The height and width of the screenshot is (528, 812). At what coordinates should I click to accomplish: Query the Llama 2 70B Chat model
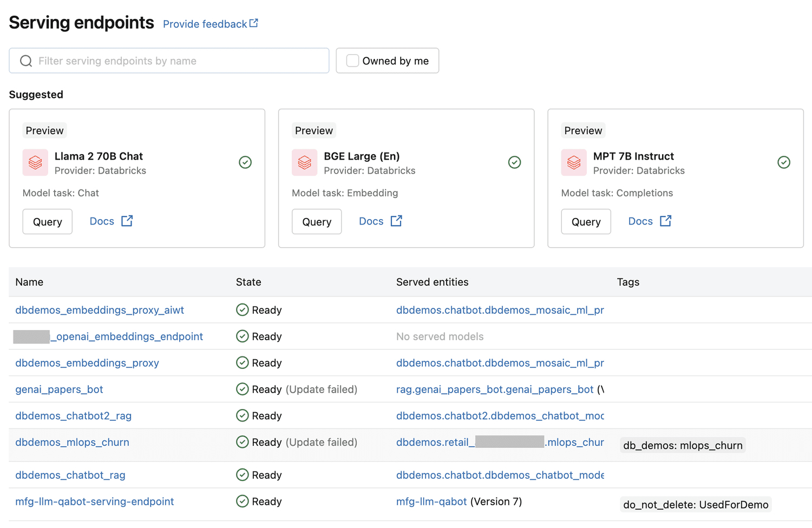(x=47, y=221)
